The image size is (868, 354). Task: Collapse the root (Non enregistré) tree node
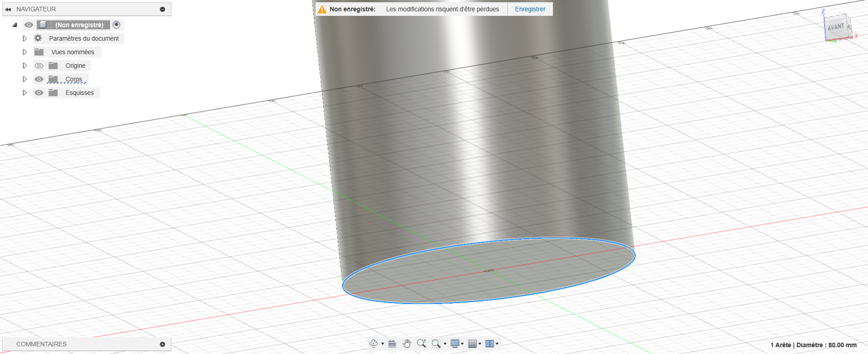click(x=15, y=25)
